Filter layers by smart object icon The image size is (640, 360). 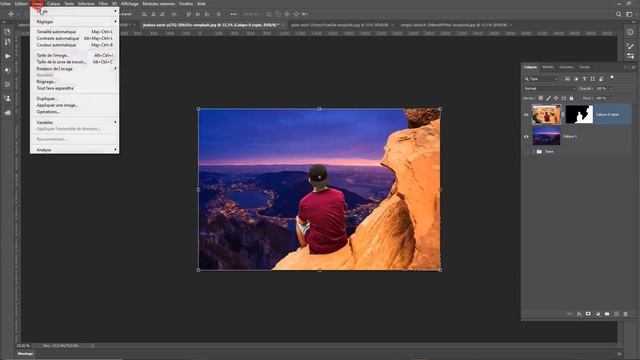[x=601, y=79]
